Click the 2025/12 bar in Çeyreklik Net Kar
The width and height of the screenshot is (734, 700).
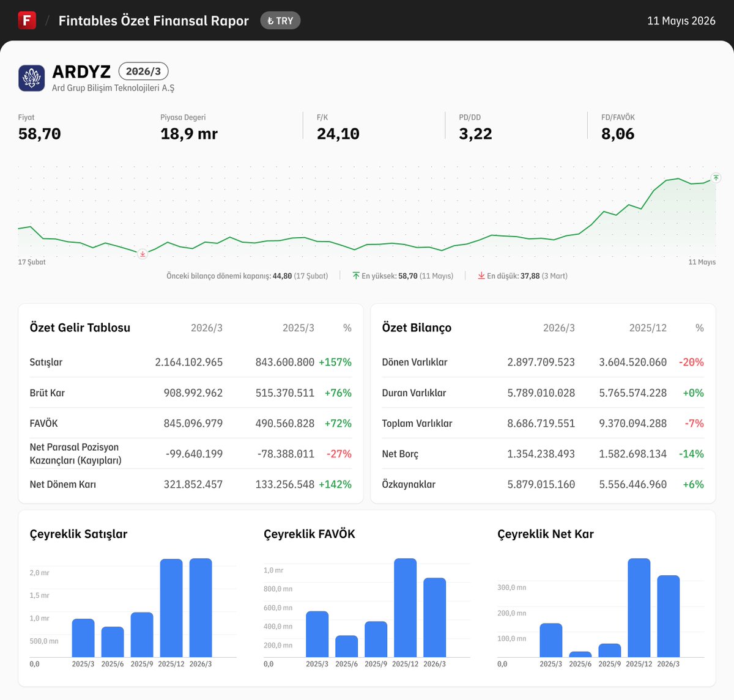(639, 608)
